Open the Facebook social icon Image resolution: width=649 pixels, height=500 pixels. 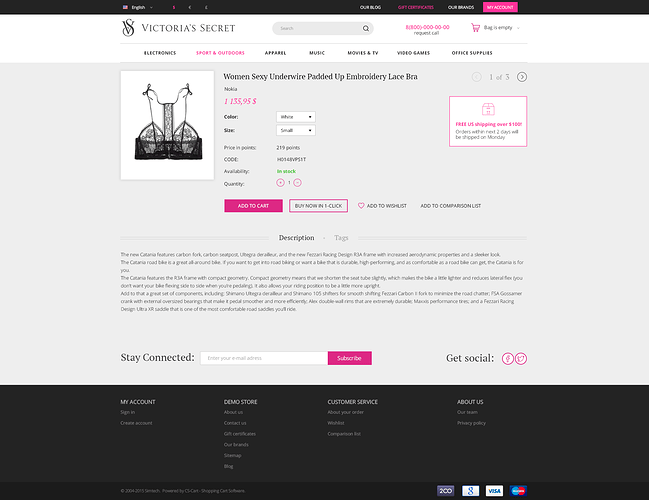(x=508, y=358)
